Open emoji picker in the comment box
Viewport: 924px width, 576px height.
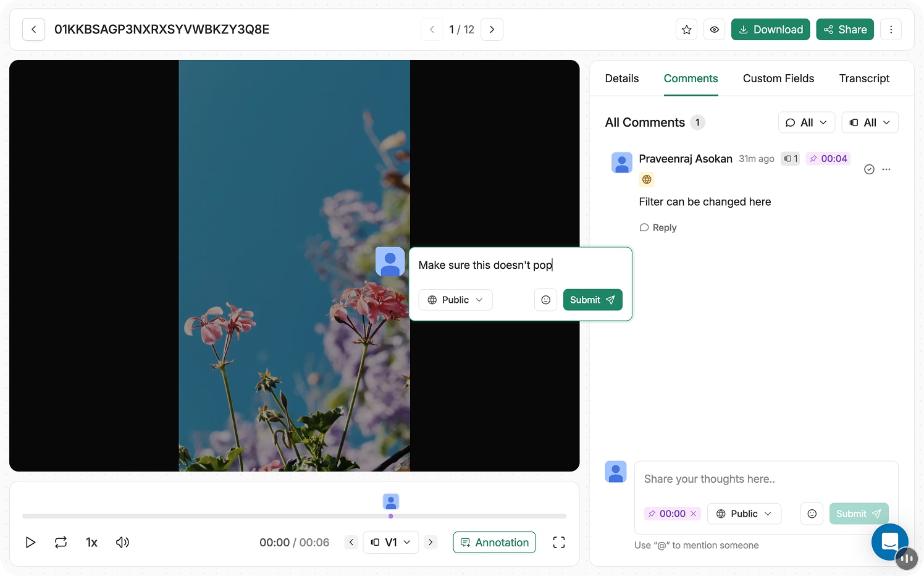click(812, 514)
